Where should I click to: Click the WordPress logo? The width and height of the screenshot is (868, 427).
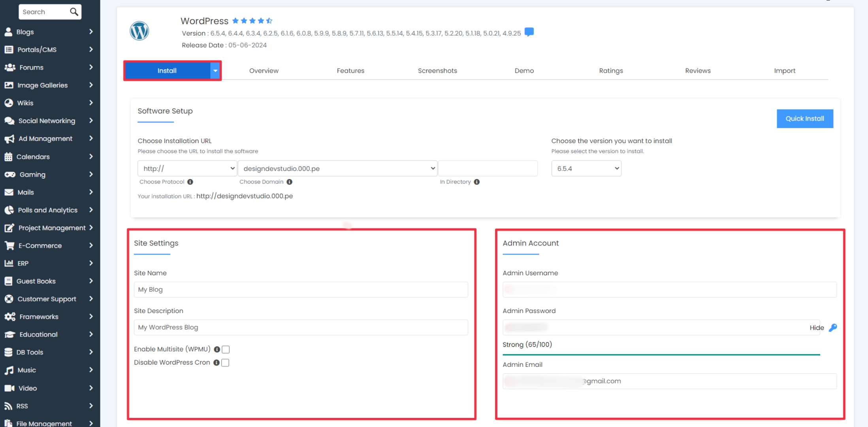(139, 31)
